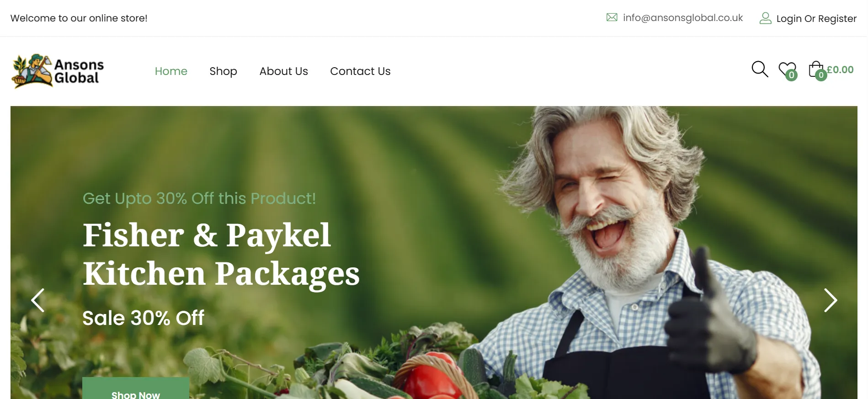
Task: Click the Ansons Global logo
Action: tap(58, 71)
